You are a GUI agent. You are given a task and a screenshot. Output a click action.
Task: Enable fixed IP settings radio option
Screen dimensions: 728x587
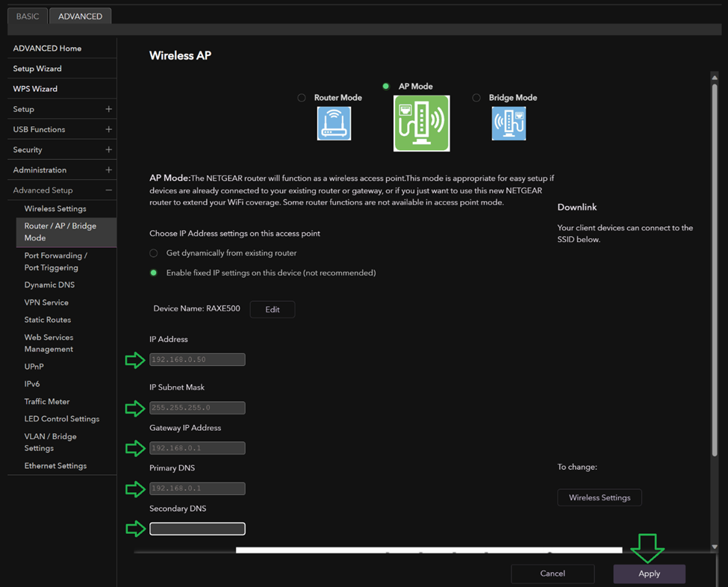click(x=154, y=273)
